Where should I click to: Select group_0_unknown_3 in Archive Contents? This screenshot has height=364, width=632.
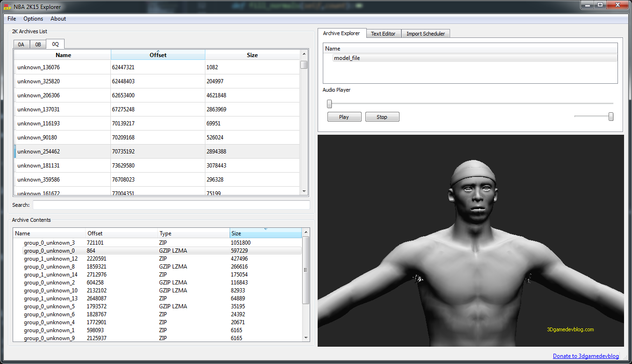(49, 243)
